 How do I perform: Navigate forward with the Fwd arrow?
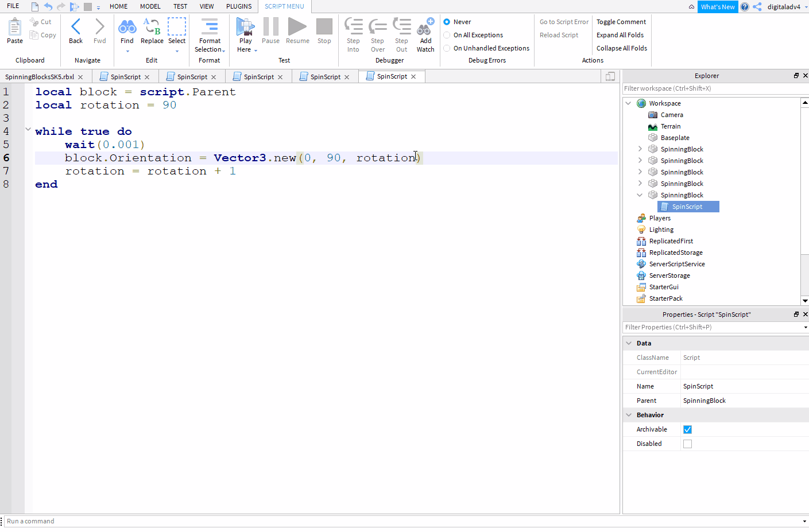tap(100, 26)
